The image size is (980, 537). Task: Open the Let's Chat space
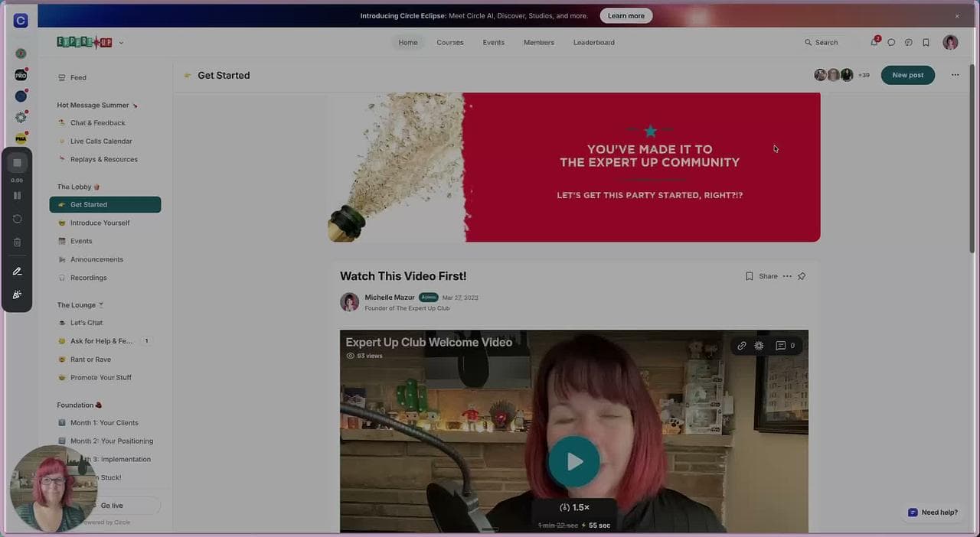[x=106, y=323]
